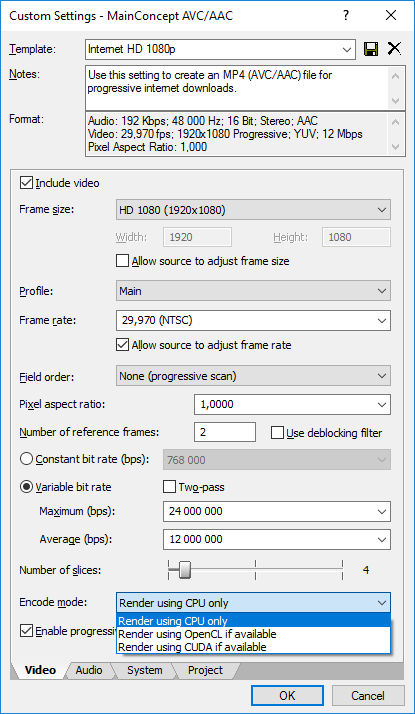Open the Field order dropdown
Screen dimensions: 415x714
tap(382, 376)
